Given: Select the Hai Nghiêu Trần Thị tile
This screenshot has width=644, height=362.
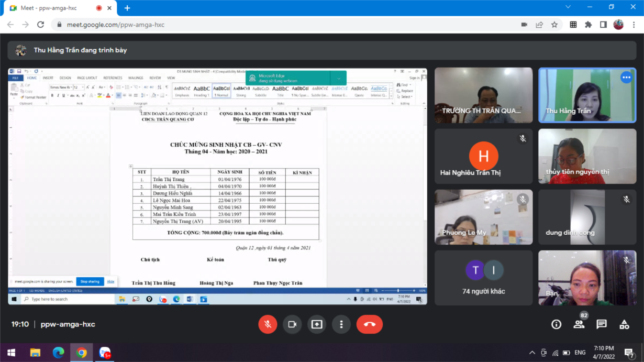Looking at the screenshot, I should [x=484, y=156].
